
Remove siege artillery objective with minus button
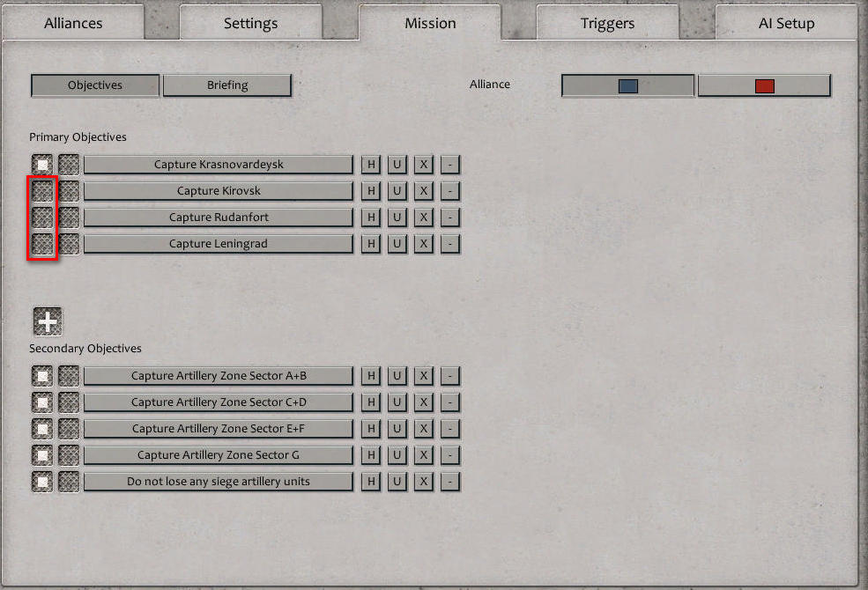450,482
